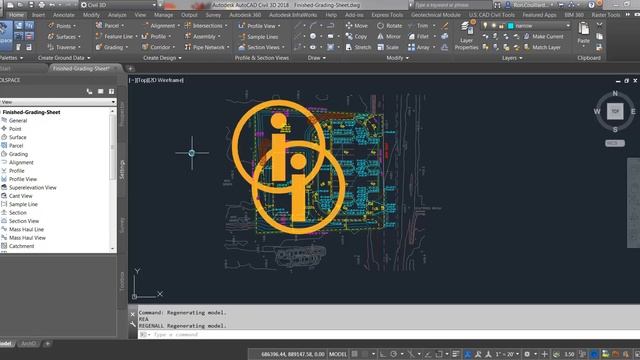Viewport: 640px width, 360px height.
Task: Click the Array button
Action: tap(419, 47)
